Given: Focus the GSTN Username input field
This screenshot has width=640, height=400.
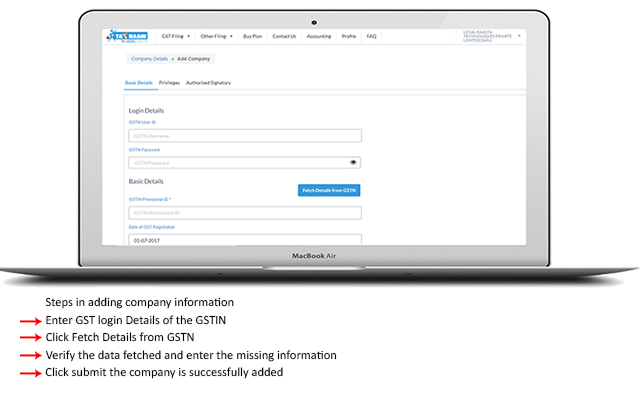Looking at the screenshot, I should [245, 136].
